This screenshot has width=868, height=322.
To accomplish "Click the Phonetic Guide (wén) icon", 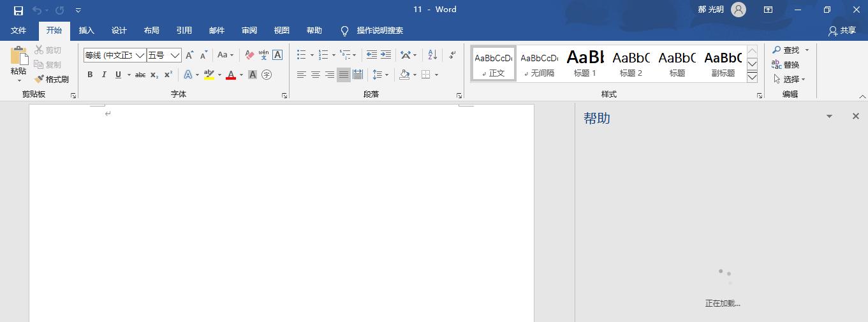I will 263,55.
